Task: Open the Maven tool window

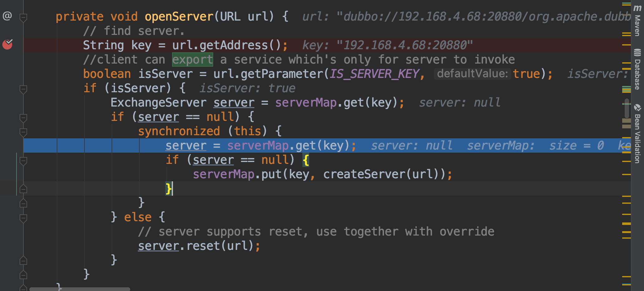Action: coord(638,21)
